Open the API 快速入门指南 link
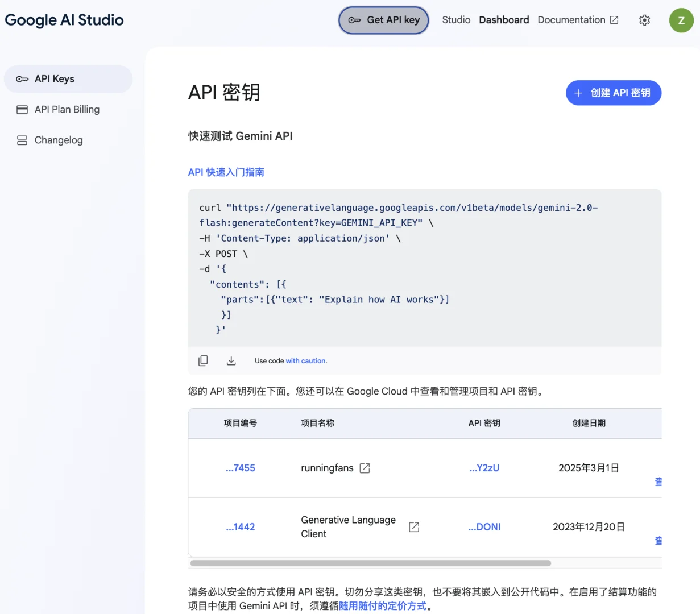Viewport: 700px width, 614px height. click(x=226, y=172)
